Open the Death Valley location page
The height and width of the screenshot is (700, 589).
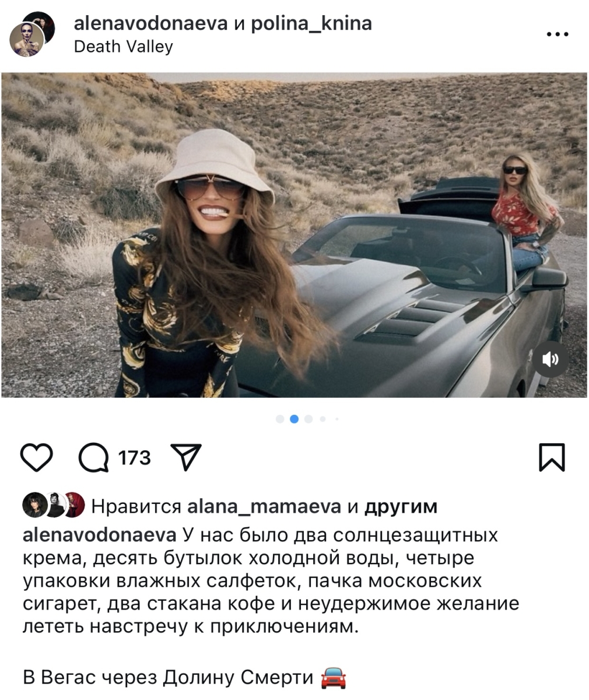tap(123, 47)
